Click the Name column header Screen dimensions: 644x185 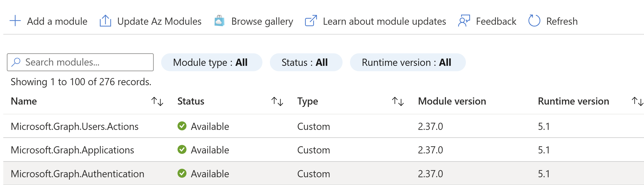(24, 101)
